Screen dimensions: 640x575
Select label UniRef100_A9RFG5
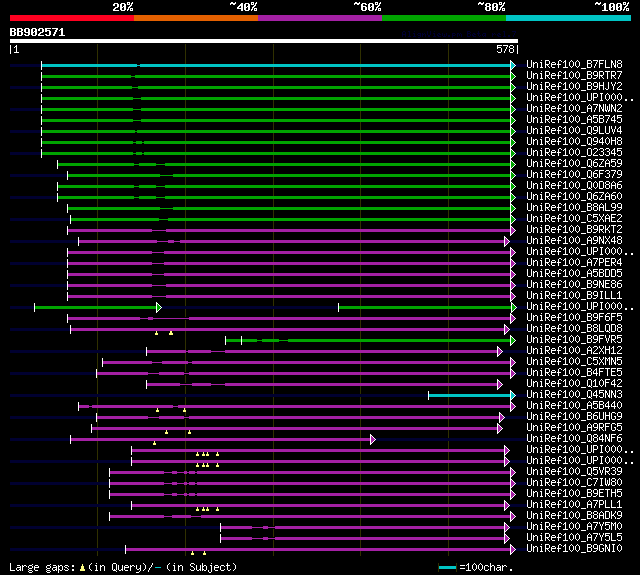574,428
